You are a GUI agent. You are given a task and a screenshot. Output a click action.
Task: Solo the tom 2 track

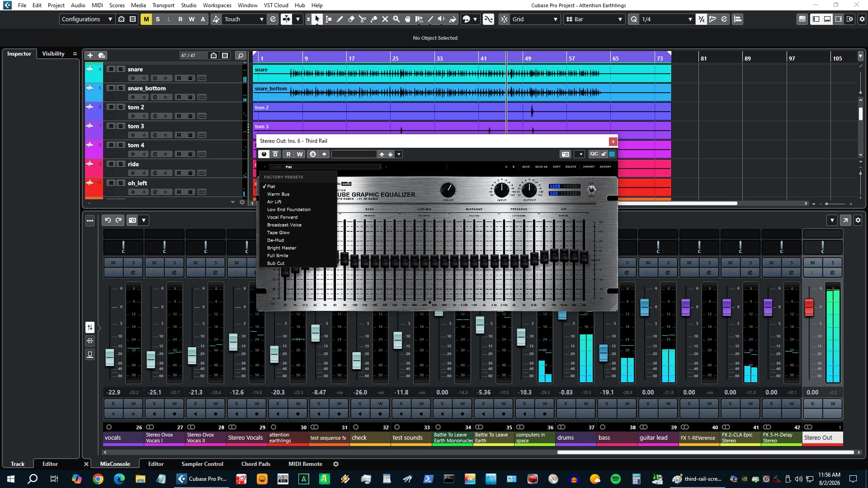click(120, 107)
